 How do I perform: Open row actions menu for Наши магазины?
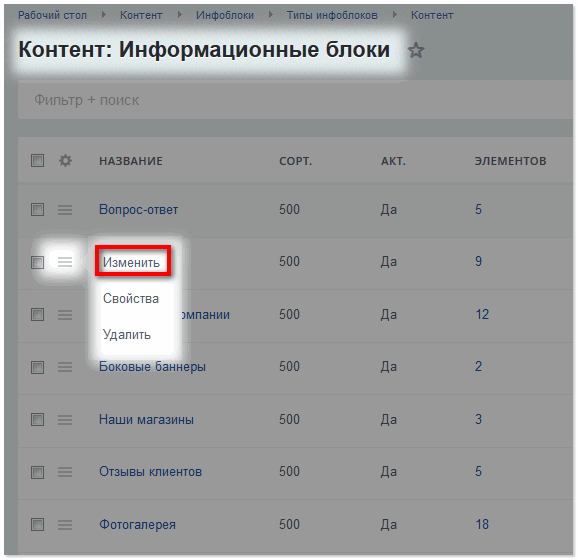click(x=65, y=420)
